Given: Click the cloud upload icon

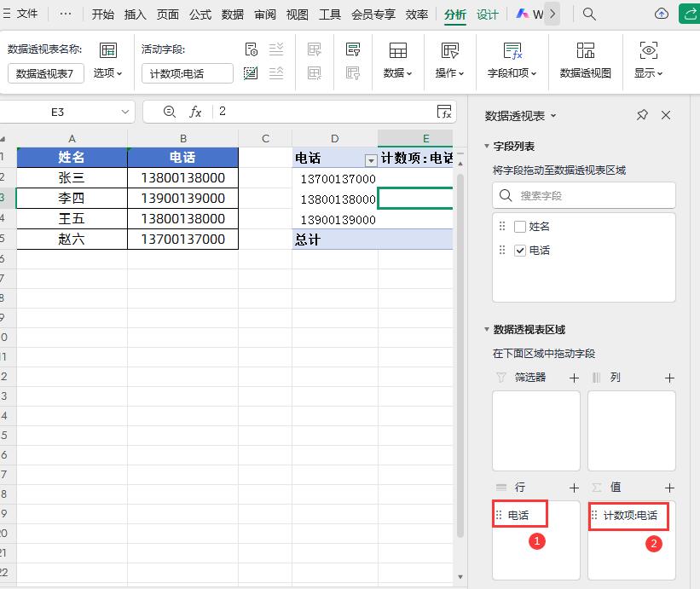Looking at the screenshot, I should coord(662,14).
